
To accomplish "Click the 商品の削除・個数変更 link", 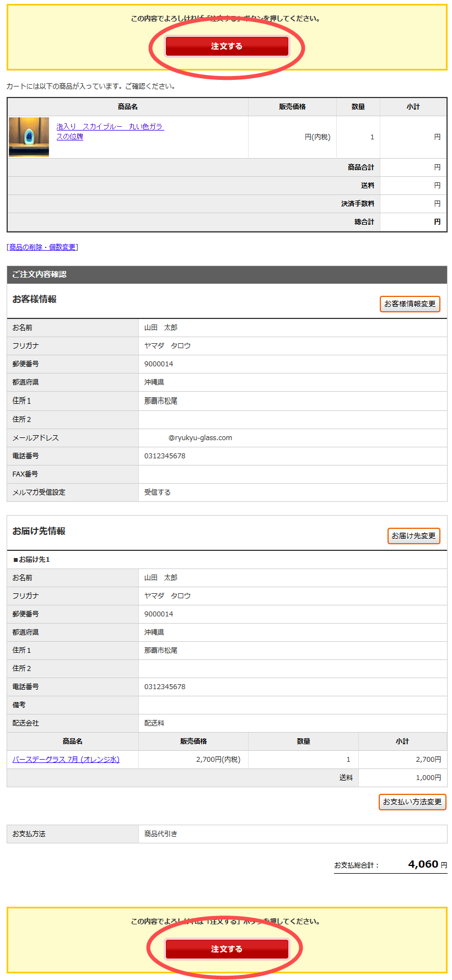I will [x=42, y=247].
